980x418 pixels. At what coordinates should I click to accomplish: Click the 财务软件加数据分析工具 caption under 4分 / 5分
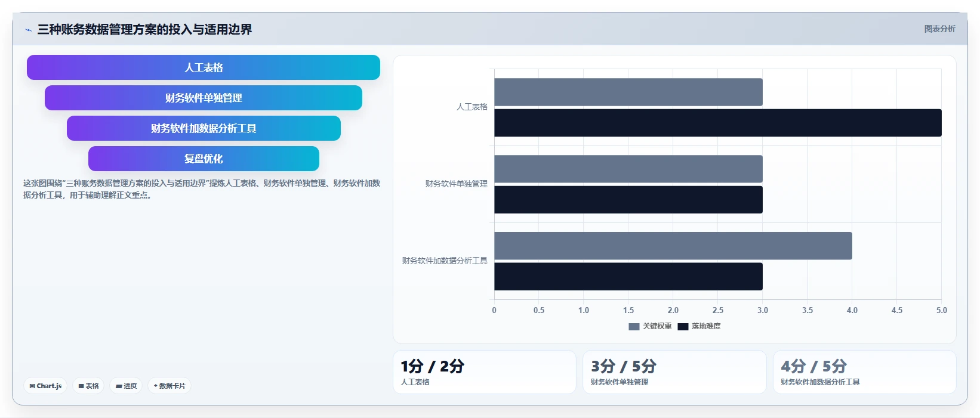(821, 382)
